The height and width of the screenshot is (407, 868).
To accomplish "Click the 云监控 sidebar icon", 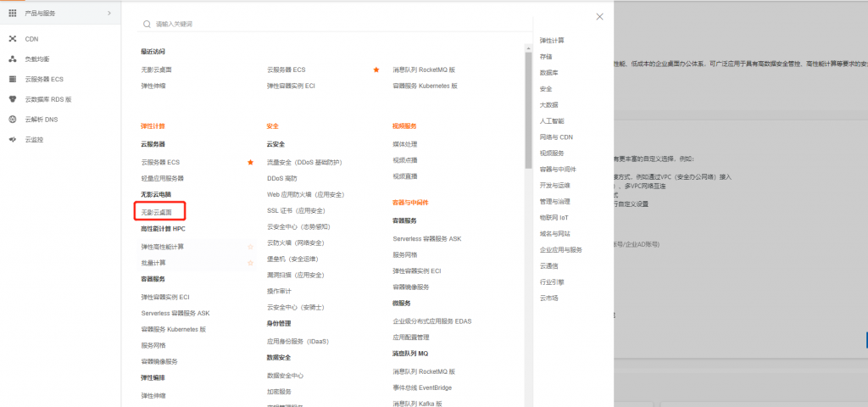I will (12, 140).
